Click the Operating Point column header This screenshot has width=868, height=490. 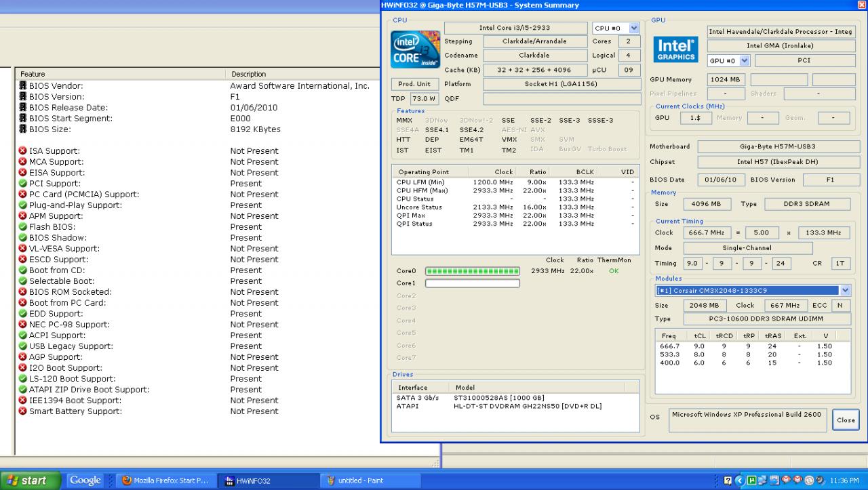430,172
